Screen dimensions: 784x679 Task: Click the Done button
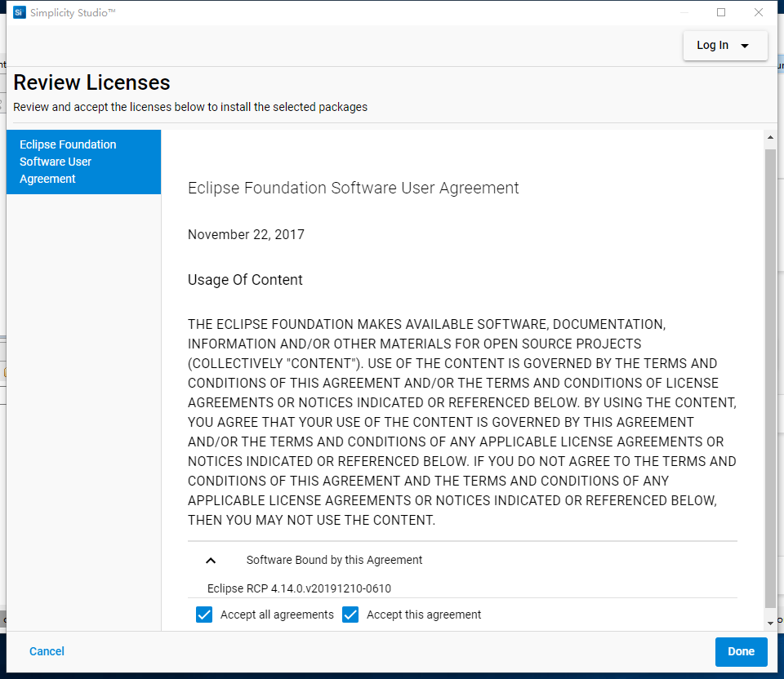coord(741,651)
